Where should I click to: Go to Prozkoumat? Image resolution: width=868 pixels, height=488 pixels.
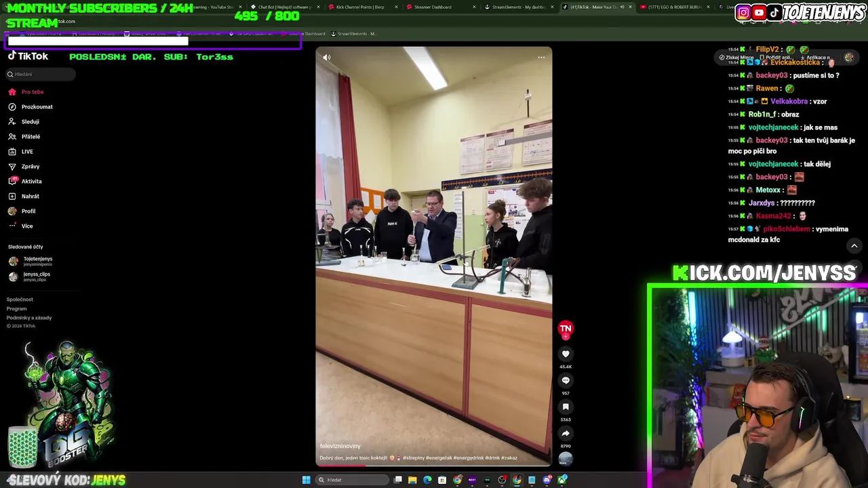pyautogui.click(x=31, y=106)
